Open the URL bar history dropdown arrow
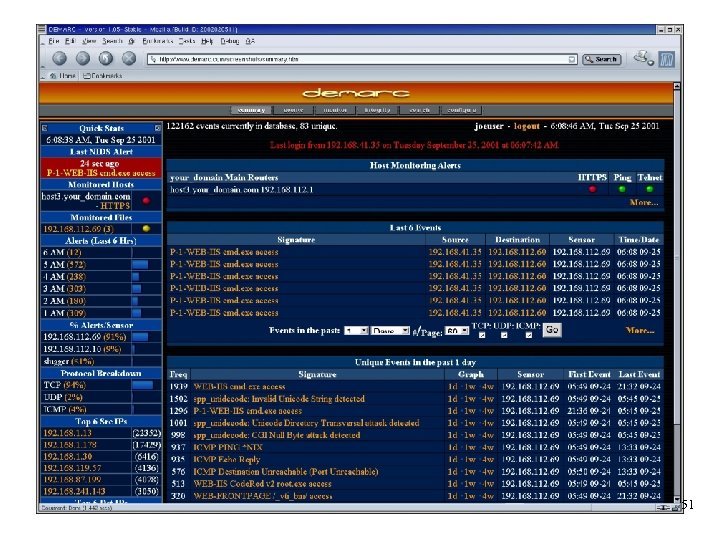The width and height of the screenshot is (720, 540). pyautogui.click(x=572, y=59)
